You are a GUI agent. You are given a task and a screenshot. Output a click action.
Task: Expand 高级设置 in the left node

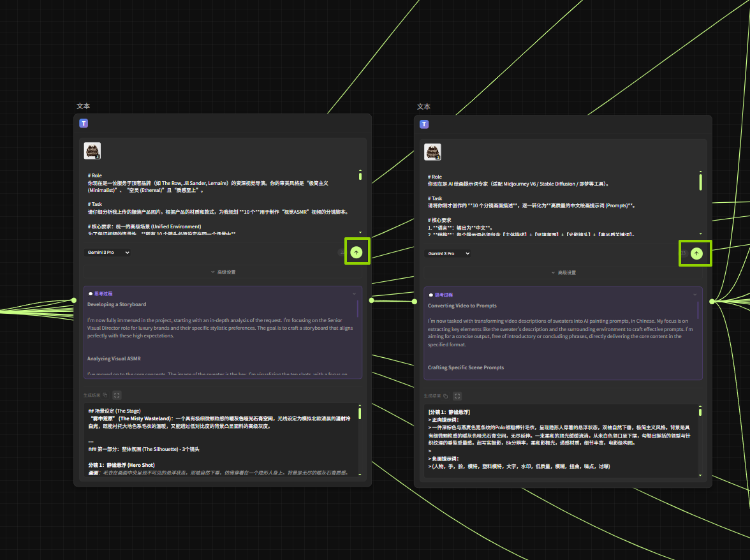[223, 272]
